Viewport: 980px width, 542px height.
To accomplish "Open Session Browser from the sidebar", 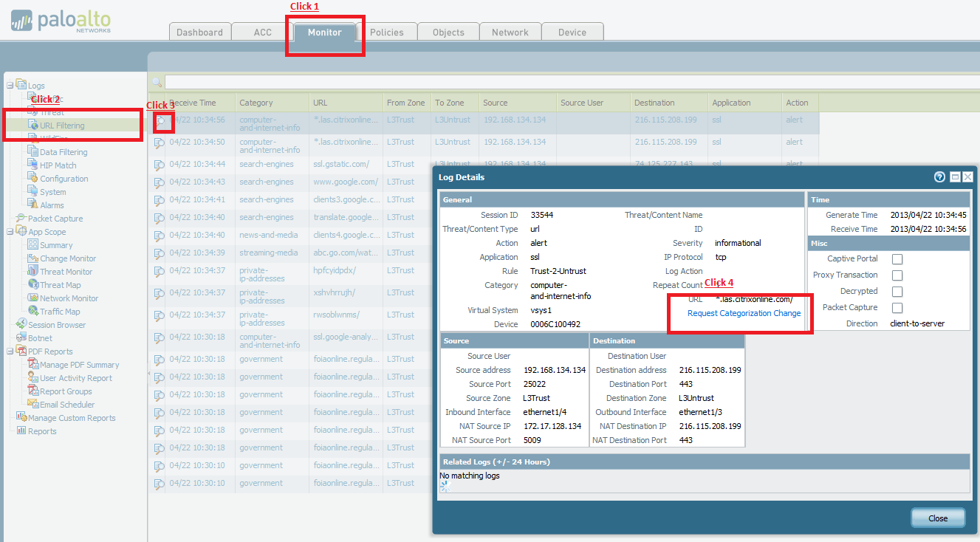I will click(x=56, y=325).
